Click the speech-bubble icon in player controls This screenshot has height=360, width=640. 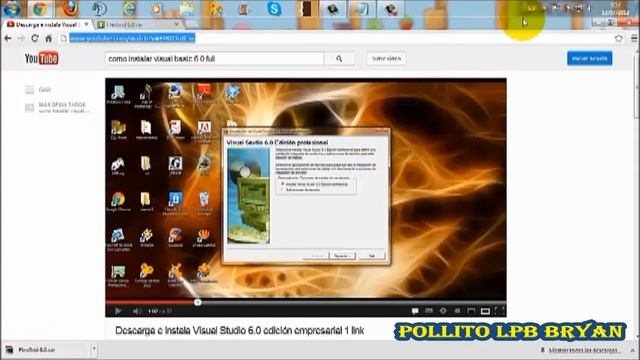pyautogui.click(x=415, y=311)
